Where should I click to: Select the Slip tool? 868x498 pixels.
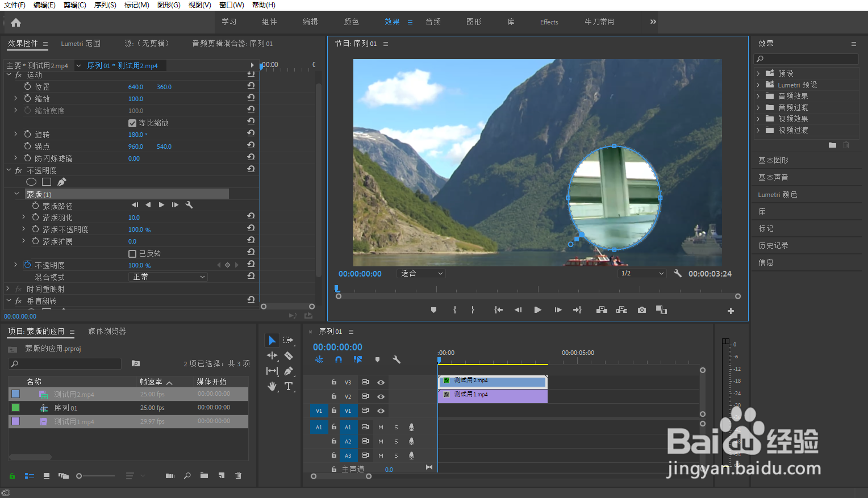(x=272, y=371)
